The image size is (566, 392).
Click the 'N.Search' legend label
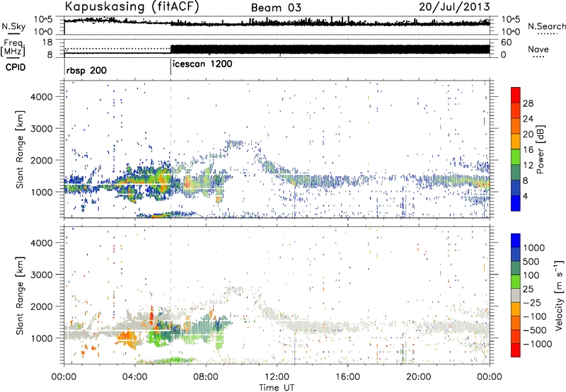546,26
